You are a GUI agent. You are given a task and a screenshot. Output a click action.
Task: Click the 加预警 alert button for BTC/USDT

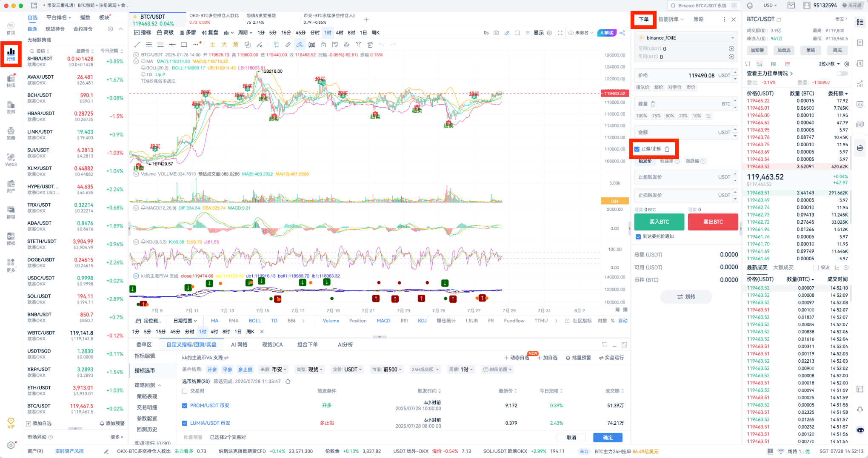tap(757, 50)
